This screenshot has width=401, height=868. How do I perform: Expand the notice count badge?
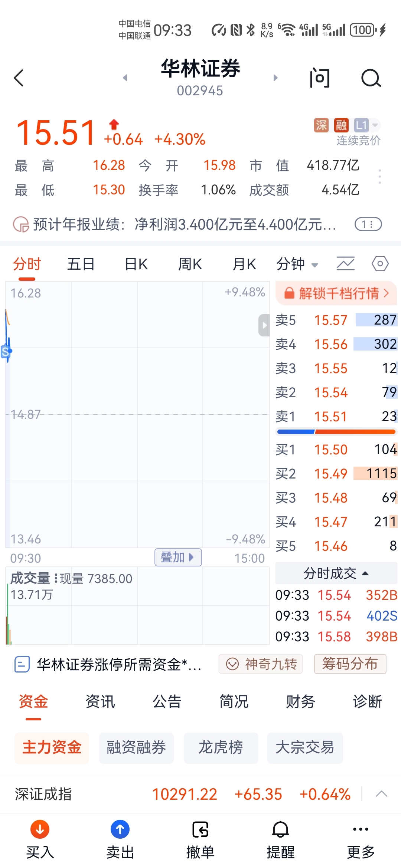[368, 224]
